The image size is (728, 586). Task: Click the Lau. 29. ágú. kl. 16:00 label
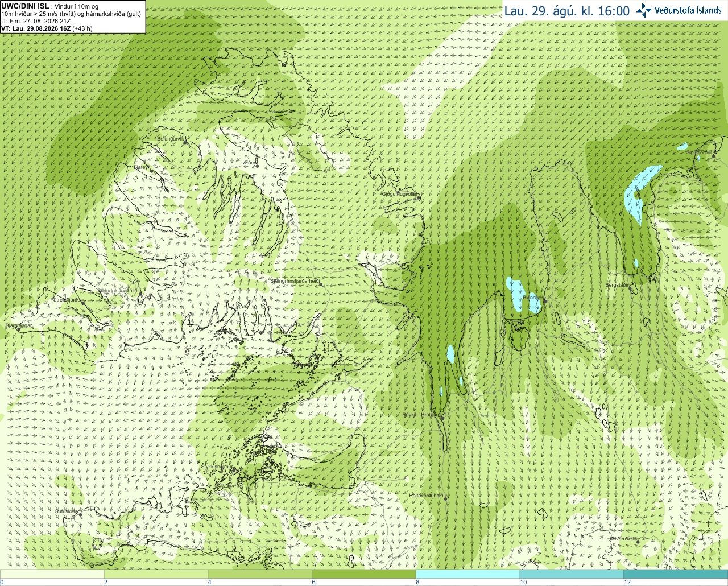[567, 11]
